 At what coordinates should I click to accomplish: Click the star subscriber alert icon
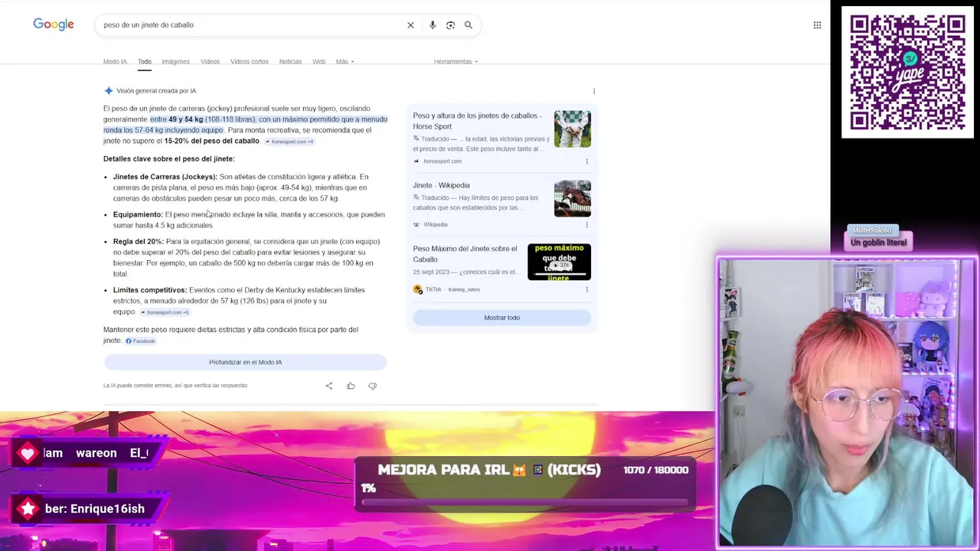point(28,509)
